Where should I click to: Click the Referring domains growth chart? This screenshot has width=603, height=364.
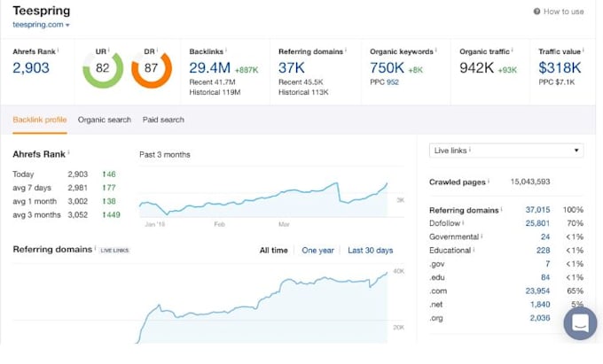pos(262,307)
